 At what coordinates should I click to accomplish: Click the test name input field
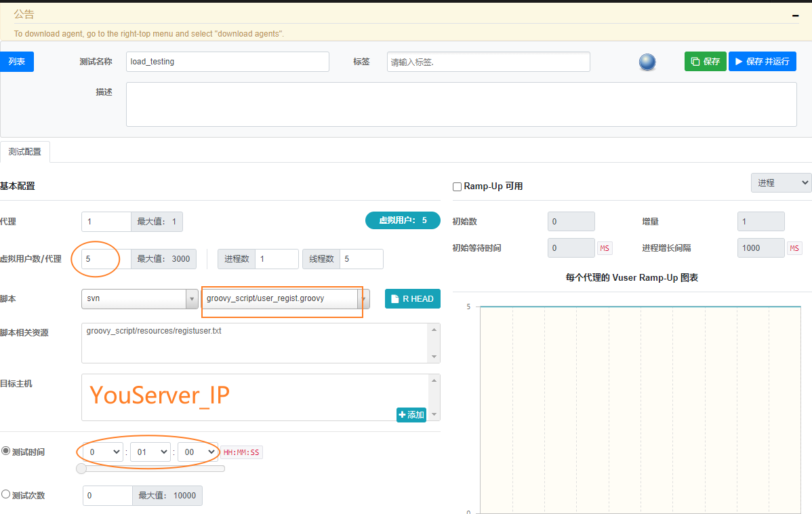point(227,62)
